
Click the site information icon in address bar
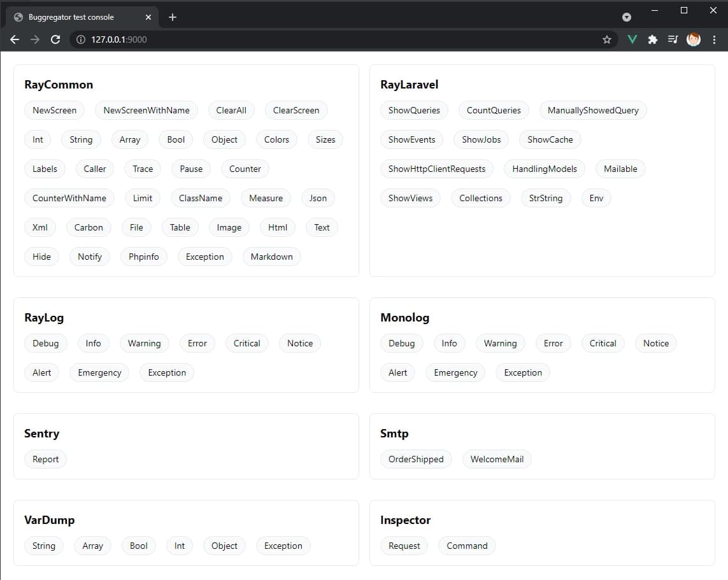[x=81, y=39]
